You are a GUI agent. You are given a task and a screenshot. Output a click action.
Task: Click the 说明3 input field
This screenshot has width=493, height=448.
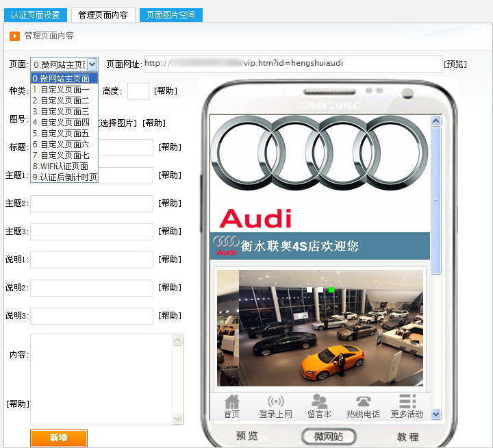coord(92,316)
